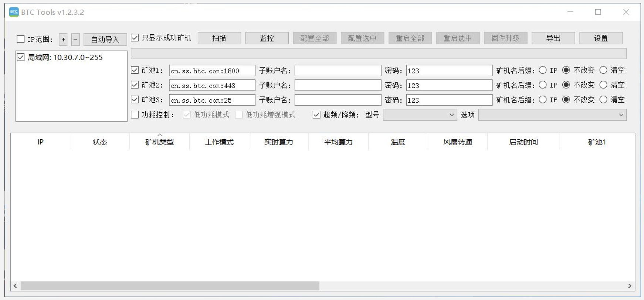
Task: Sort by the 矿机类型 column header
Action: click(x=159, y=142)
